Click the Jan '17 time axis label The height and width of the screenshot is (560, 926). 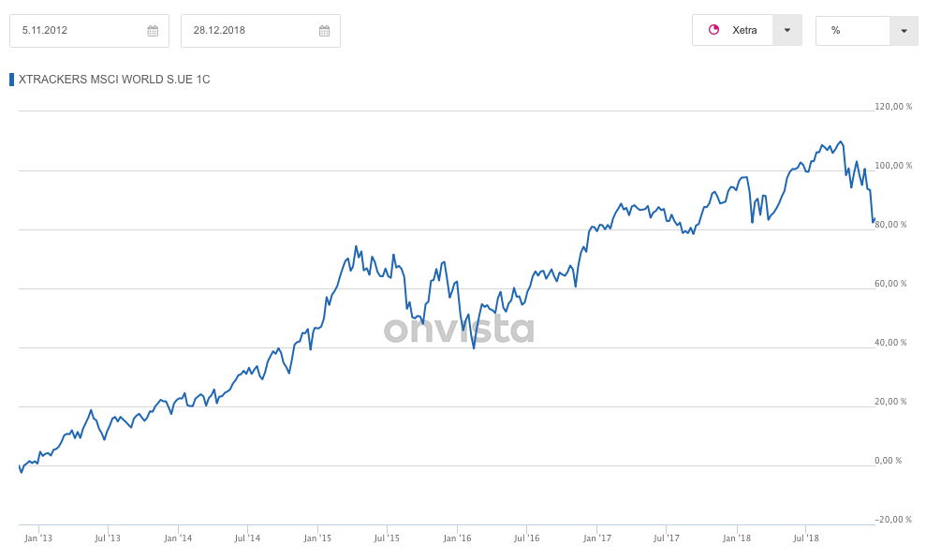tap(596, 538)
